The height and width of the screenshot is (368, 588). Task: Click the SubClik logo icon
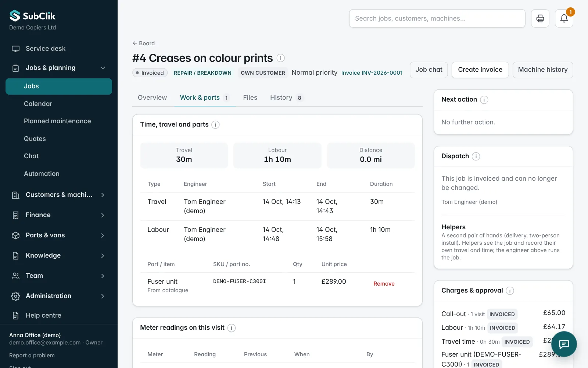click(x=15, y=16)
